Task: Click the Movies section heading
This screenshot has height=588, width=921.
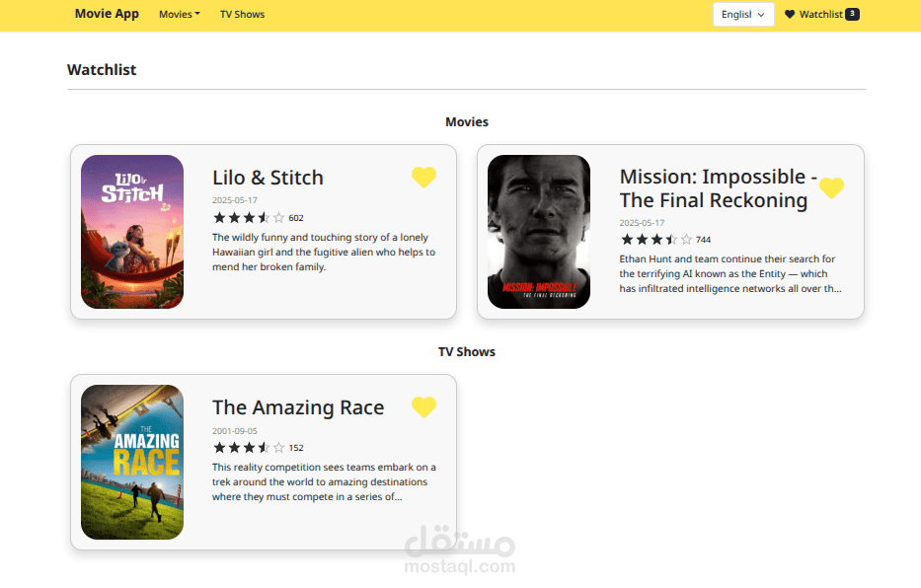Action: (467, 122)
